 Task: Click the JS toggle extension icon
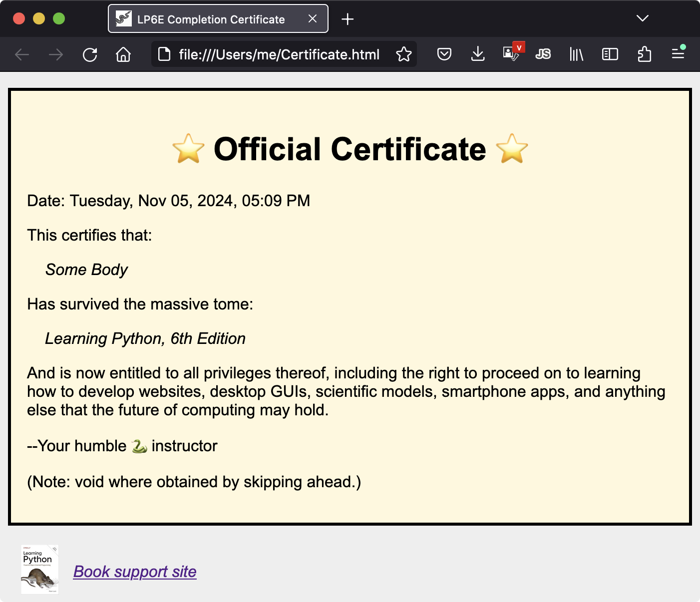click(543, 54)
